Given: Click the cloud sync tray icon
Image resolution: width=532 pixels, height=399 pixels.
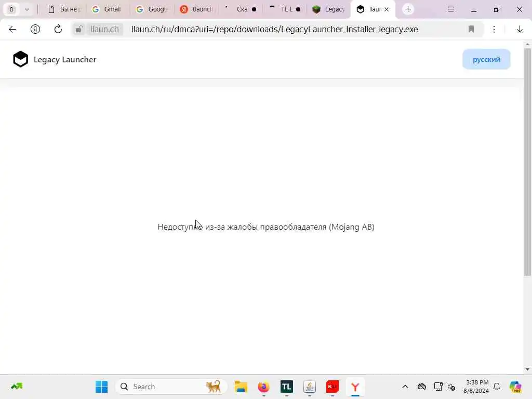Looking at the screenshot, I should click(422, 387).
